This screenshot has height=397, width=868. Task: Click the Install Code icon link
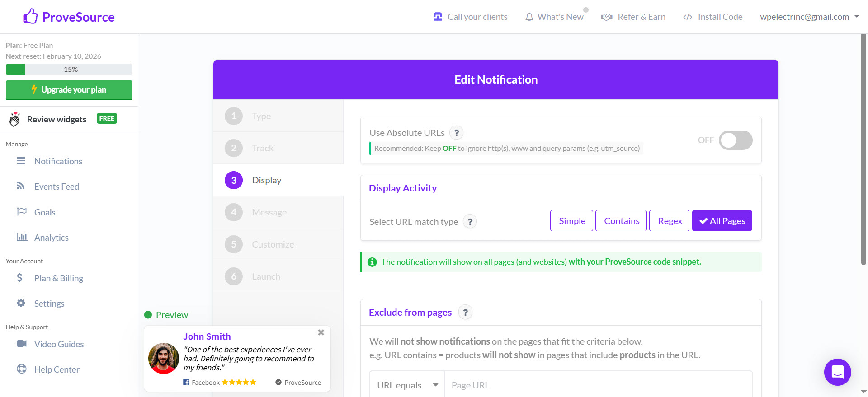coord(712,17)
